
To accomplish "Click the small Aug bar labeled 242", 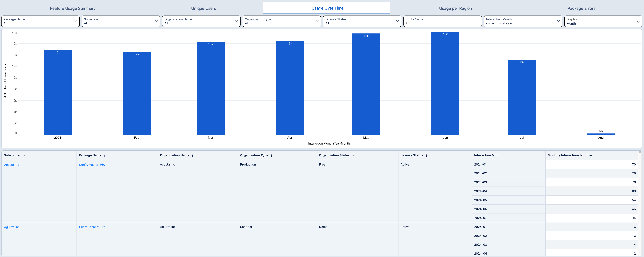I will pyautogui.click(x=601, y=134).
